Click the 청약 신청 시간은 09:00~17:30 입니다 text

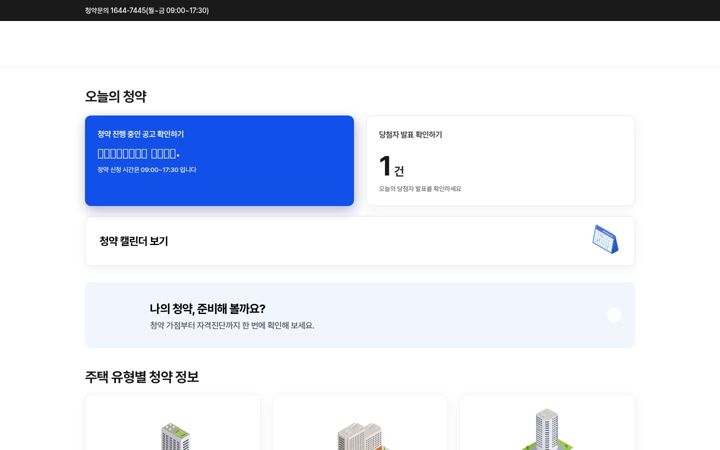pyautogui.click(x=146, y=170)
